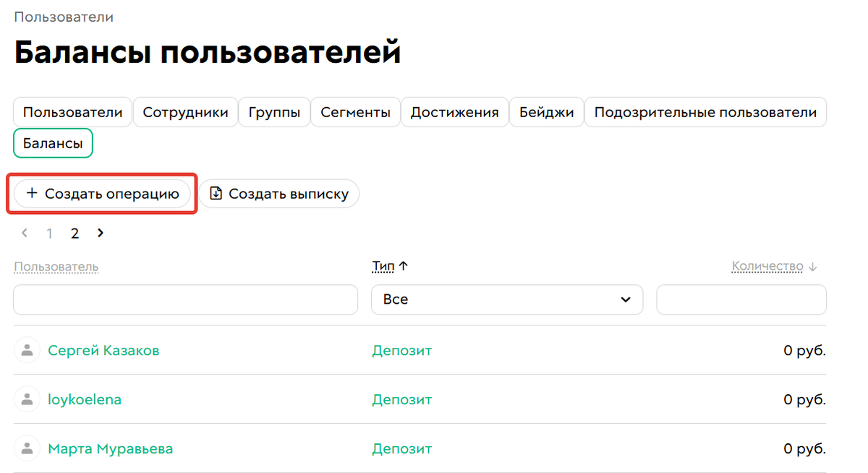Open the Бейджи tab
This screenshot has width=868, height=473.
[x=546, y=111]
